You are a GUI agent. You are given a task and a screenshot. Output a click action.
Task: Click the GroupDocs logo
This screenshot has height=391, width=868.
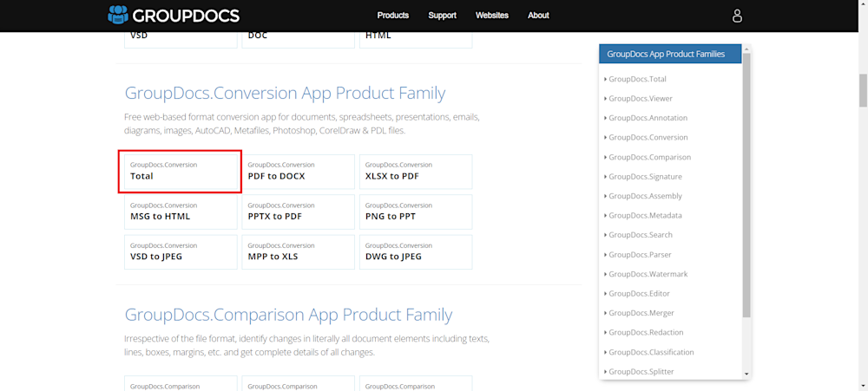tap(174, 15)
